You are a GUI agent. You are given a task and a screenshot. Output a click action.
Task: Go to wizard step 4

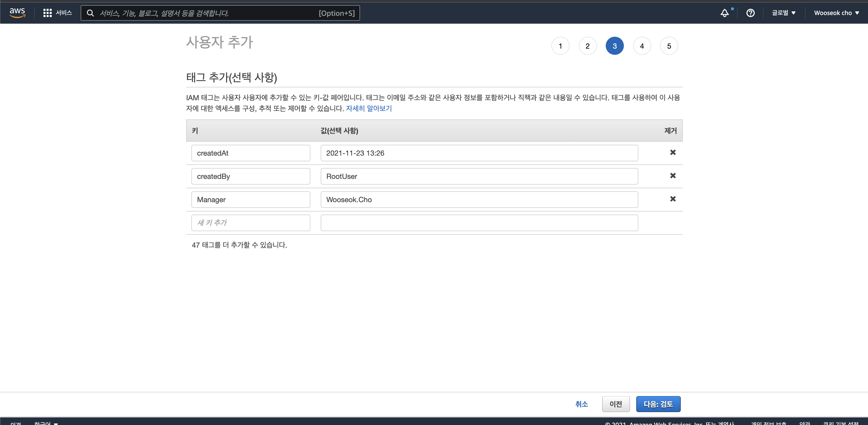click(x=642, y=46)
